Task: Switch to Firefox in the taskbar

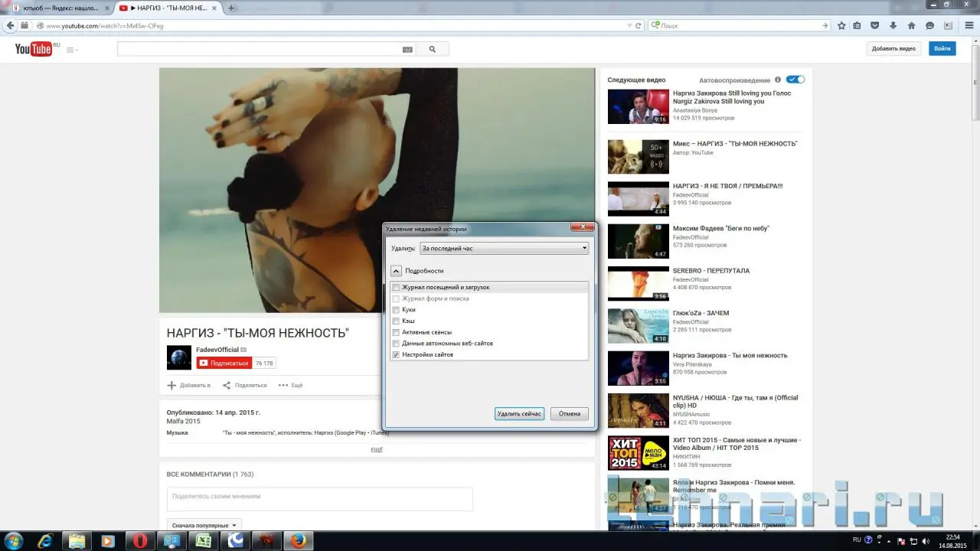Action: tap(299, 540)
